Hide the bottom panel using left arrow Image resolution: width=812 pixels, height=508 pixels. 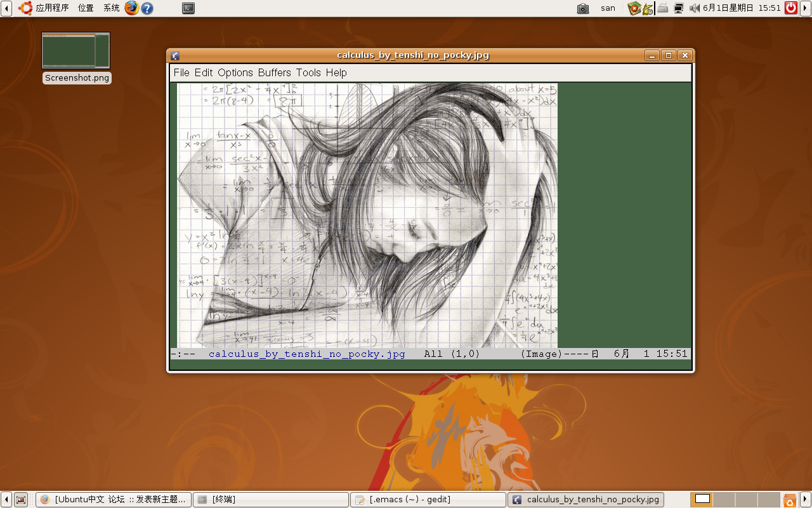pos(6,500)
